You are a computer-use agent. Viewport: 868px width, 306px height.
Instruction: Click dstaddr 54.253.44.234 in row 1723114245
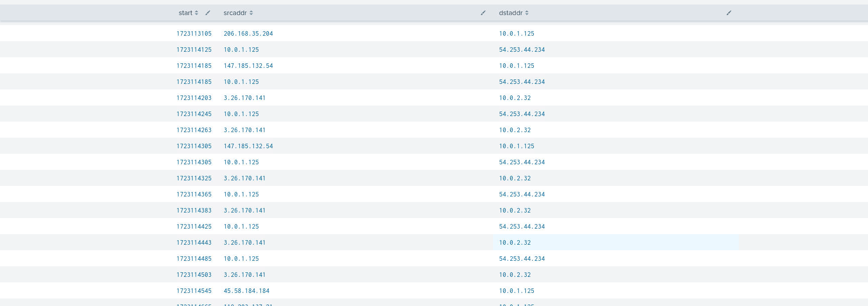click(522, 114)
